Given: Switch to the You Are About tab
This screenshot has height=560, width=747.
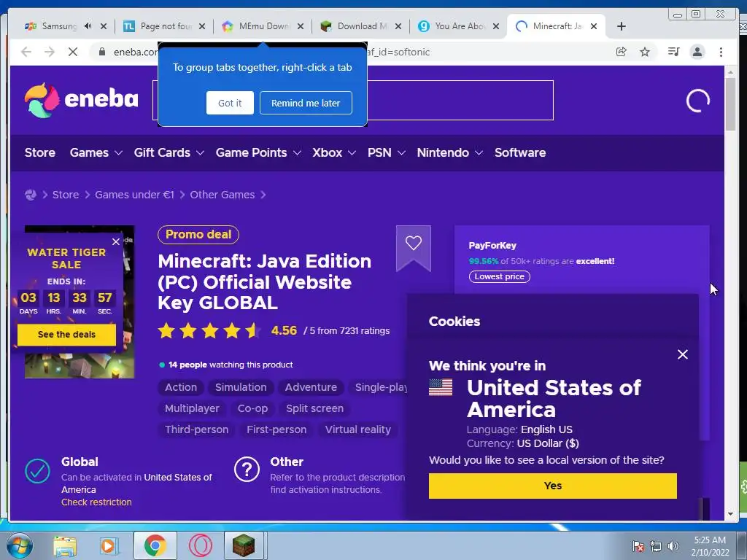Looking at the screenshot, I should click(460, 26).
